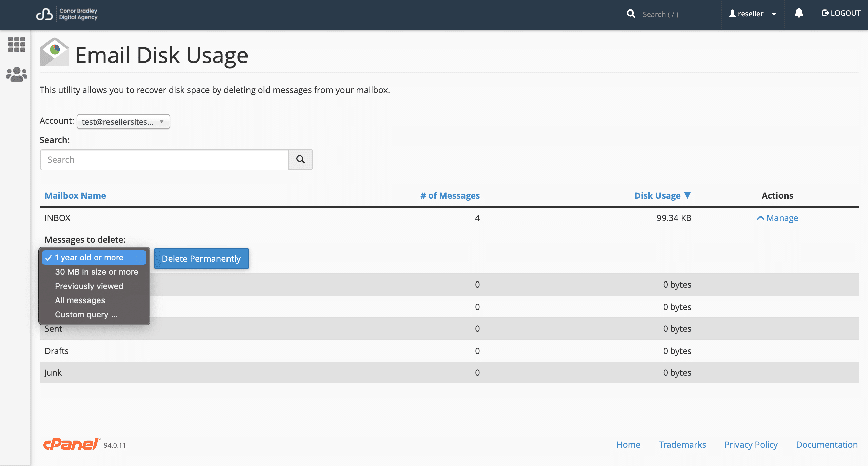Image resolution: width=868 pixels, height=466 pixels.
Task: Collapse the INBOX Manage panel
Action: click(777, 218)
